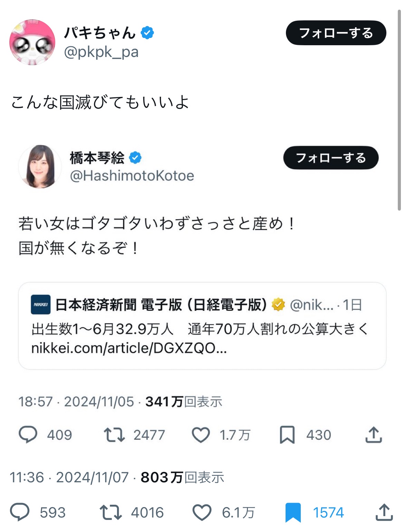
Task: Open the reply icon showing 593
Action: point(20,512)
